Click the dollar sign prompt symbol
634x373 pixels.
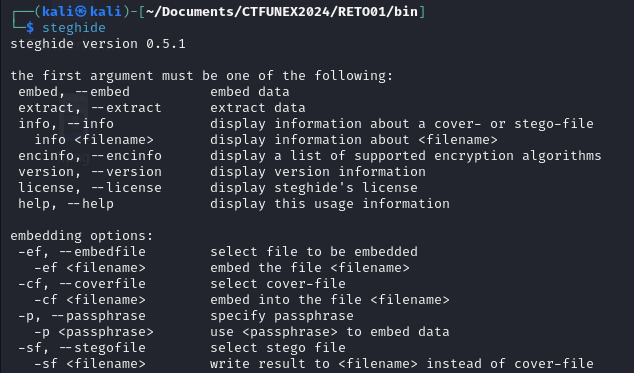[30, 28]
